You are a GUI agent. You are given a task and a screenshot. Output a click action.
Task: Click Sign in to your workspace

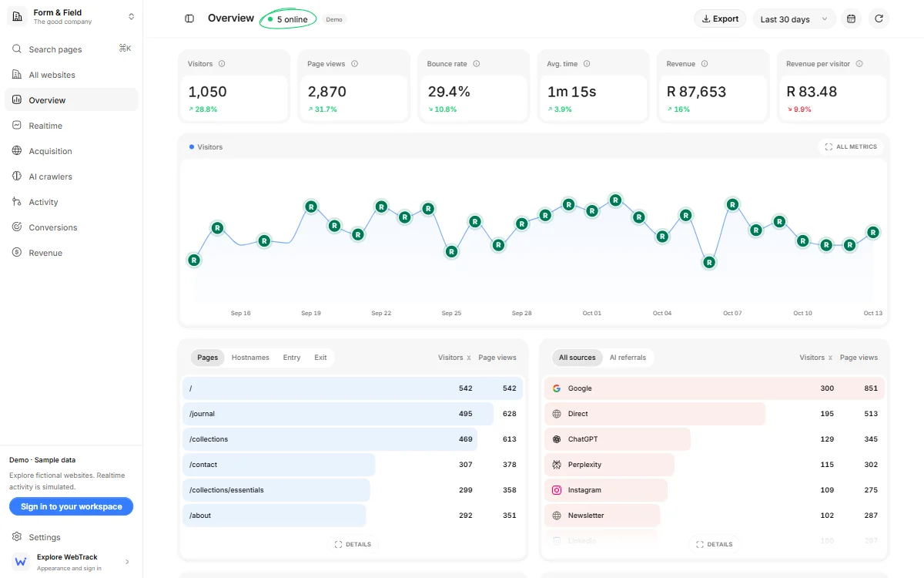point(71,506)
